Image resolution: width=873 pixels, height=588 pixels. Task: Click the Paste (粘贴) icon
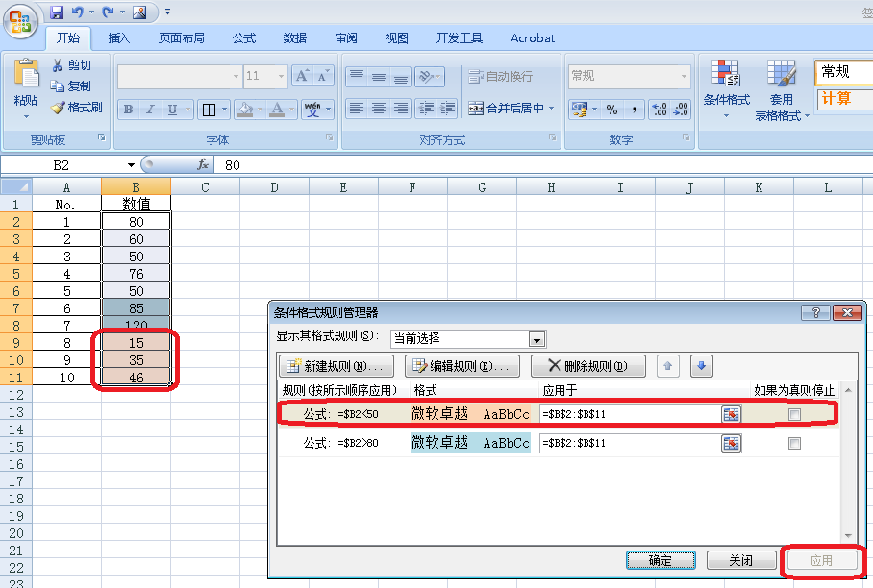coord(26,73)
